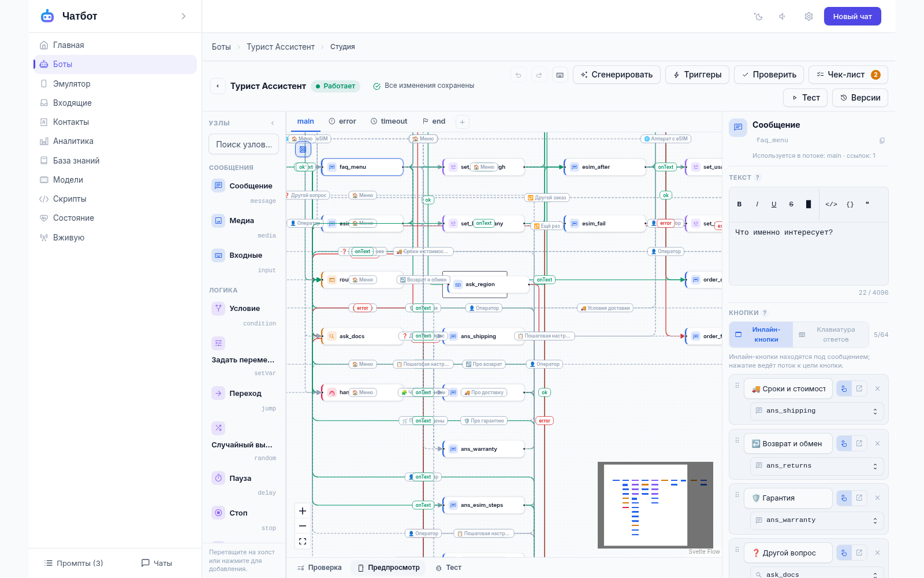Viewport: 924px width, 578px height.
Task: Open the ans_returns target dropdown
Action: [x=817, y=466]
